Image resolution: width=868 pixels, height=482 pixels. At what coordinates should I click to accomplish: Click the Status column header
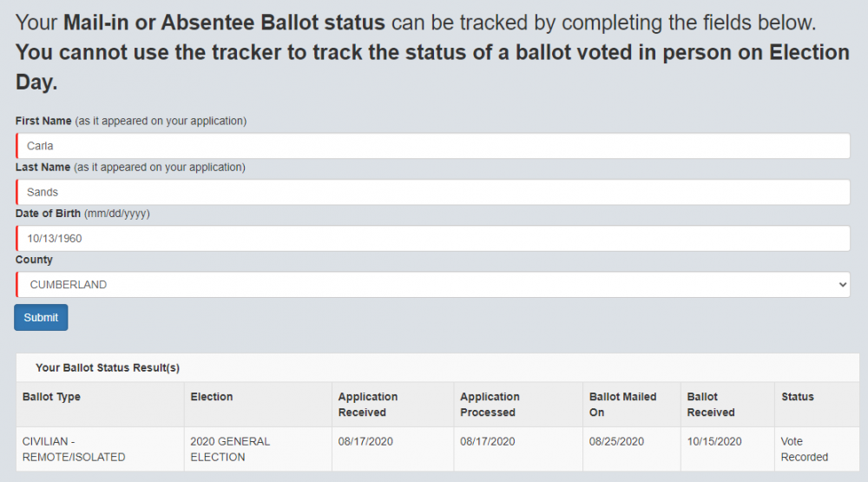tap(797, 397)
